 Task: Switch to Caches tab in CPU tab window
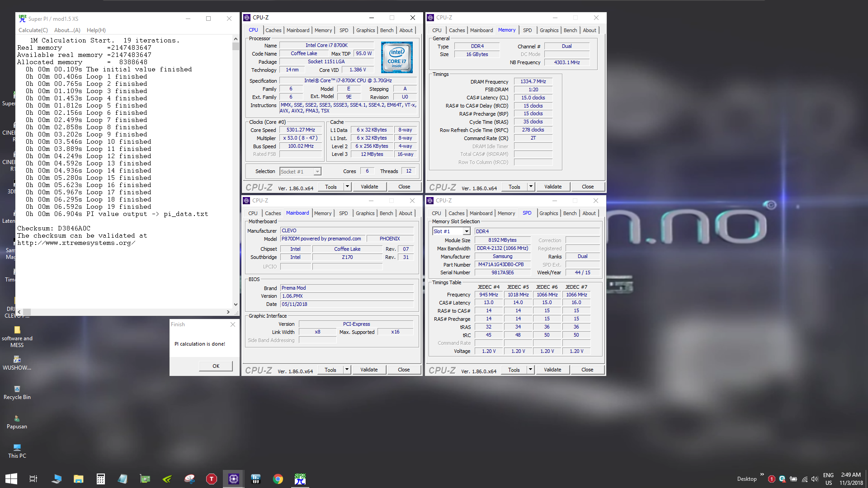point(273,30)
